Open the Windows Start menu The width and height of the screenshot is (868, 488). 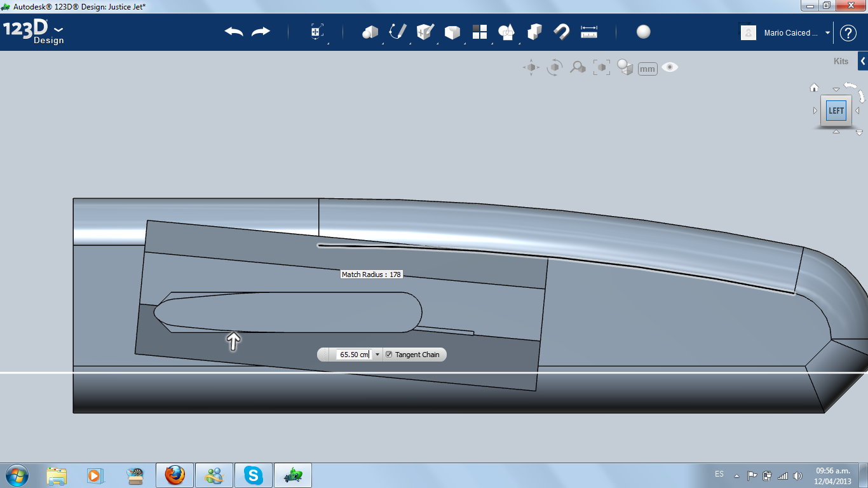click(x=16, y=475)
